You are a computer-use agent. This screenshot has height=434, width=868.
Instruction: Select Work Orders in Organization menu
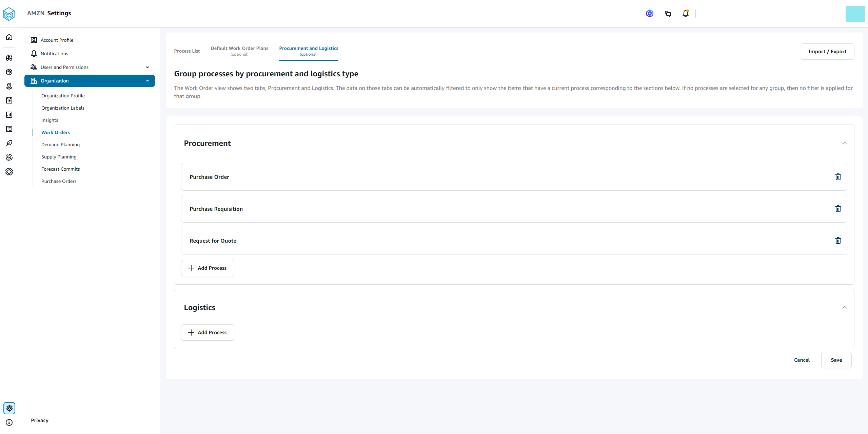pyautogui.click(x=55, y=132)
